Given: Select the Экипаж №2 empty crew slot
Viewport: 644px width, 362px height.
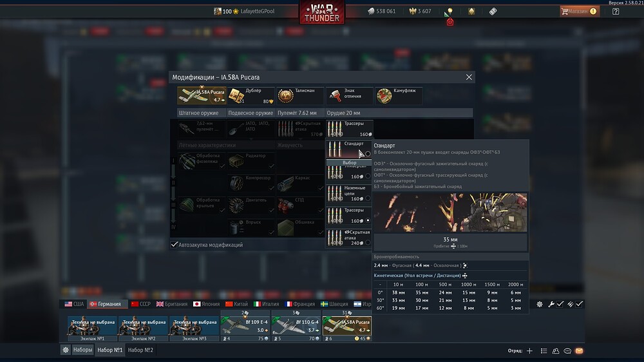Looking at the screenshot, I should pos(144,329).
